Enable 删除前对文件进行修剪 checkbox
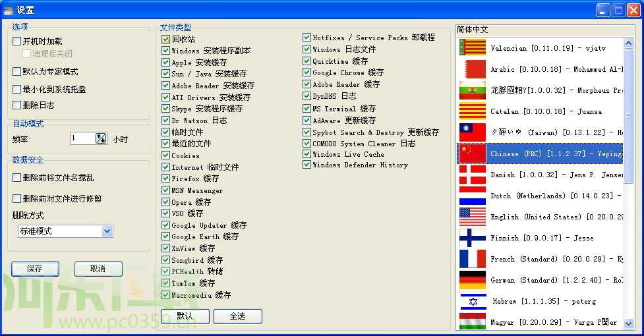The image size is (644, 336). (17, 198)
